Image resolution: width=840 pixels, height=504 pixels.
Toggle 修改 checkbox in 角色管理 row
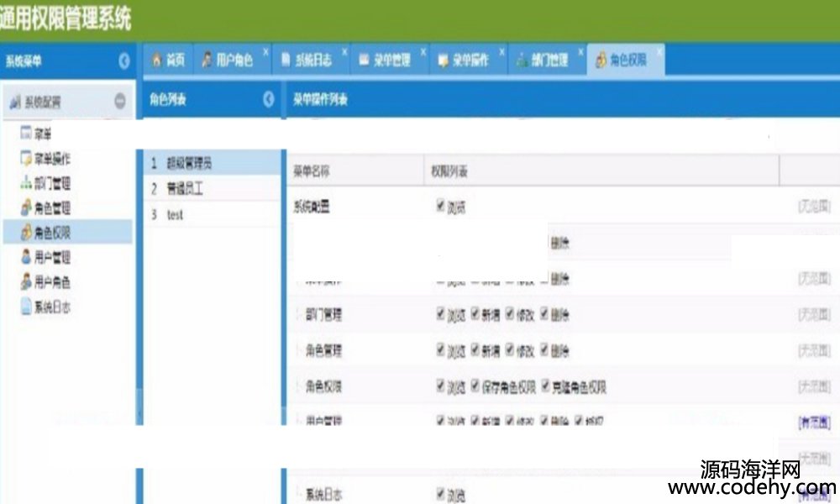point(510,349)
